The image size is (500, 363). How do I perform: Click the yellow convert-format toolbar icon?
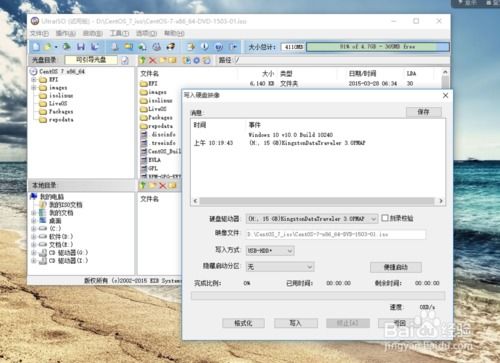(128, 47)
